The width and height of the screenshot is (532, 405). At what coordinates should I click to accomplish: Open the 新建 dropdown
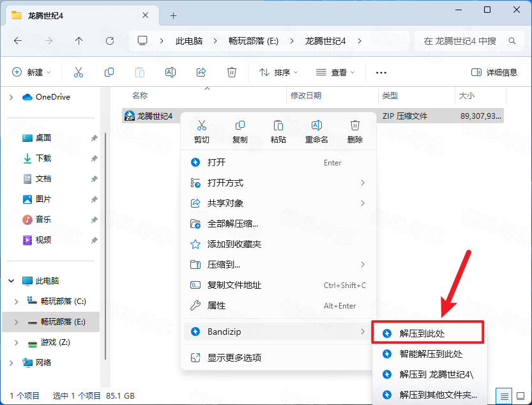pos(31,72)
